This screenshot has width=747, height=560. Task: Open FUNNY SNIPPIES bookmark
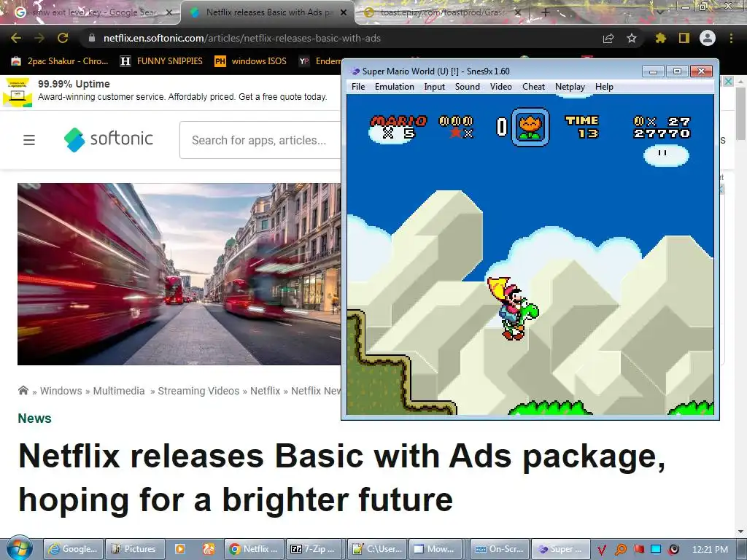pyautogui.click(x=161, y=61)
